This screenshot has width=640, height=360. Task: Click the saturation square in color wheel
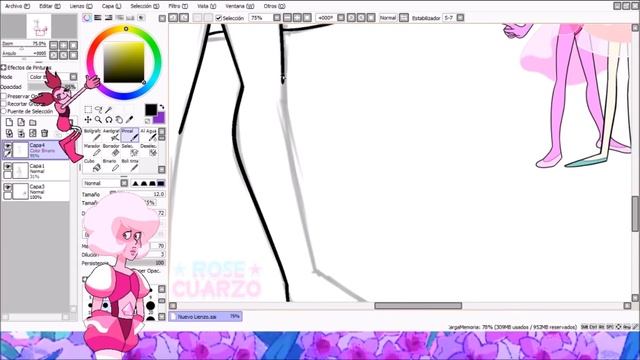(124, 62)
